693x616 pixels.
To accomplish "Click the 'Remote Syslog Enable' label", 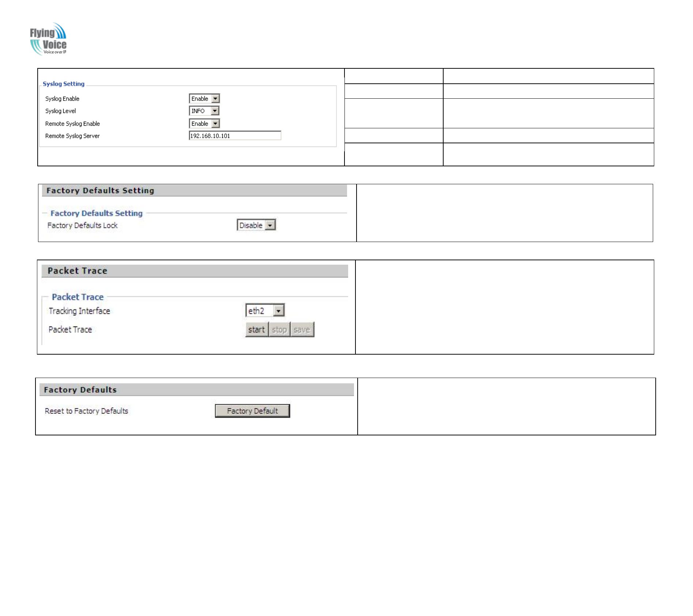I will click(72, 124).
